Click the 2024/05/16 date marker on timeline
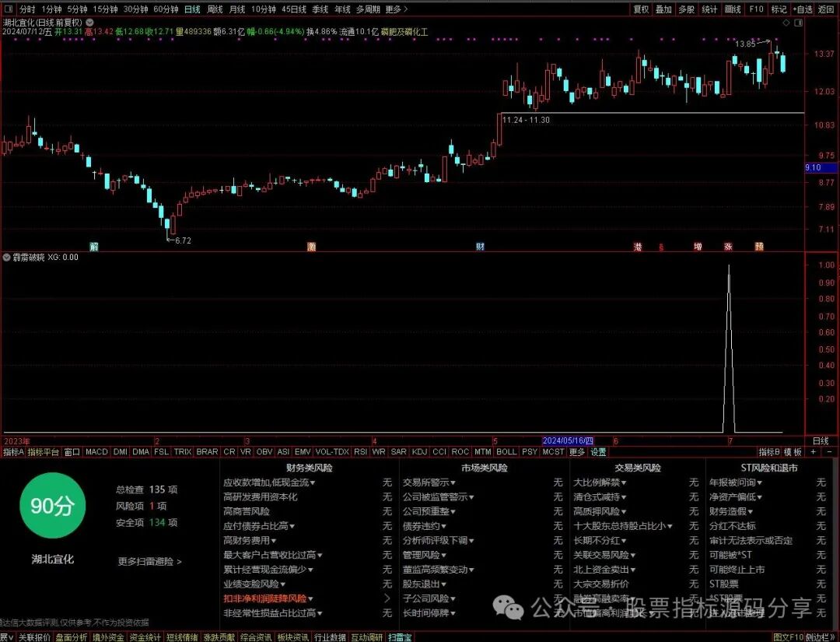The image size is (840, 642). coord(567,440)
